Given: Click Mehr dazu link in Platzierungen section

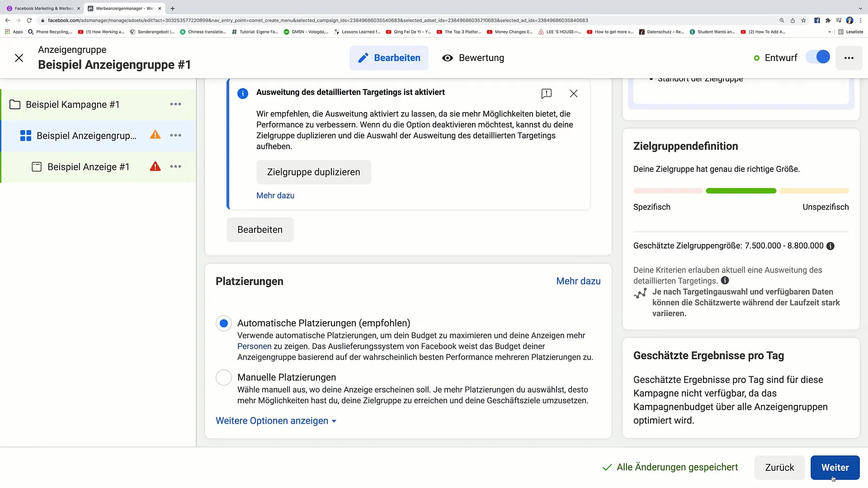Looking at the screenshot, I should [578, 281].
